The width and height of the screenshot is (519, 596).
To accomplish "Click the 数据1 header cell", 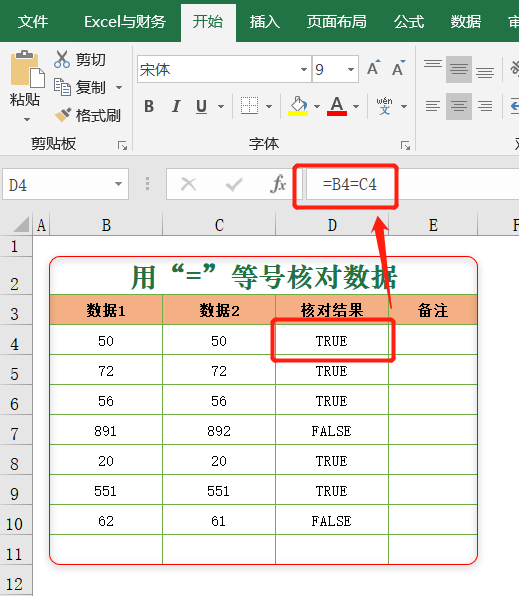I will point(106,310).
